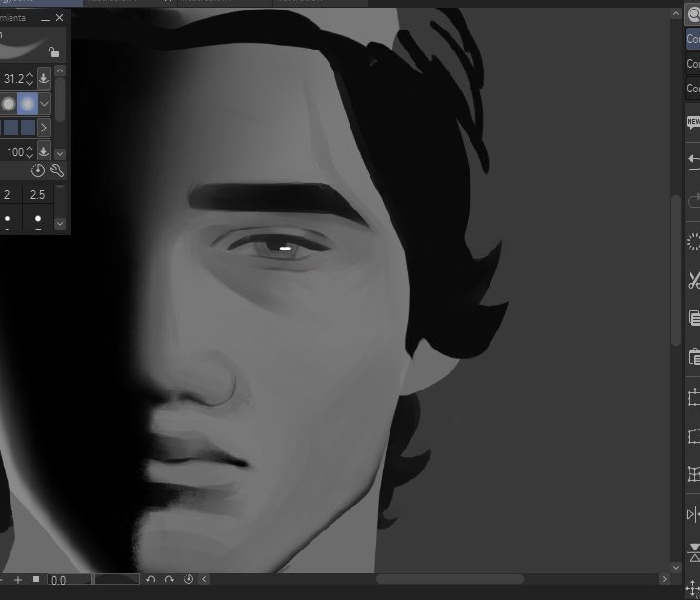Adjust the brush size 31.2 stepper arrows
The width and height of the screenshot is (700, 600).
pos(30,78)
